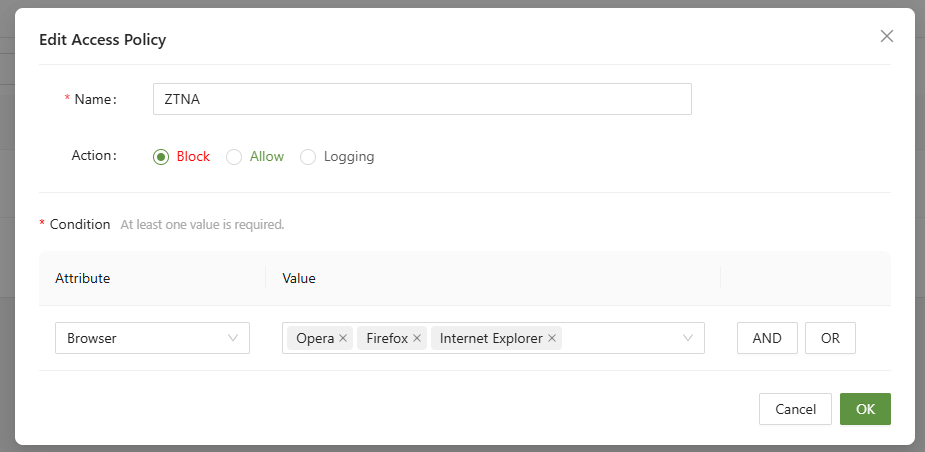This screenshot has width=925, height=452.
Task: Choose the Allow action radio button
Action: tap(234, 157)
